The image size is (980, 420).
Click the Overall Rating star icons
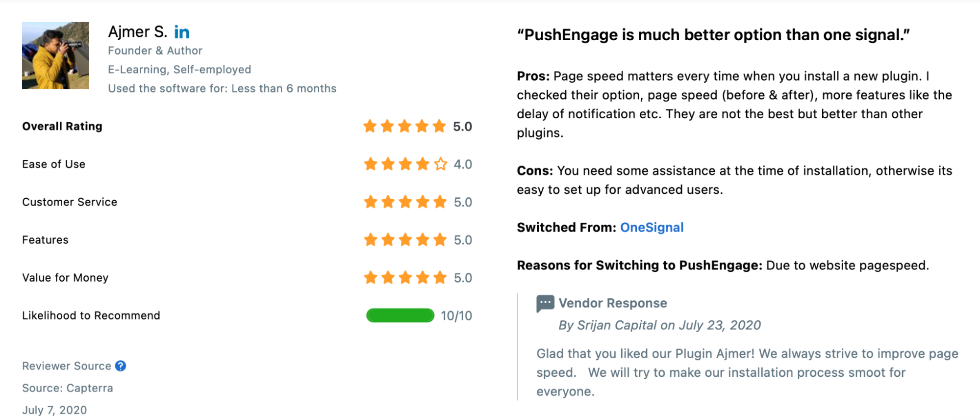pos(404,127)
